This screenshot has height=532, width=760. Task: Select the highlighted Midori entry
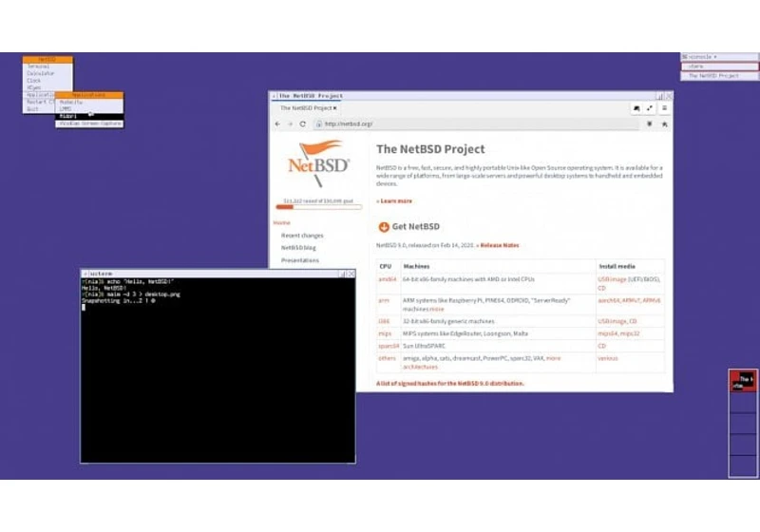[89, 116]
